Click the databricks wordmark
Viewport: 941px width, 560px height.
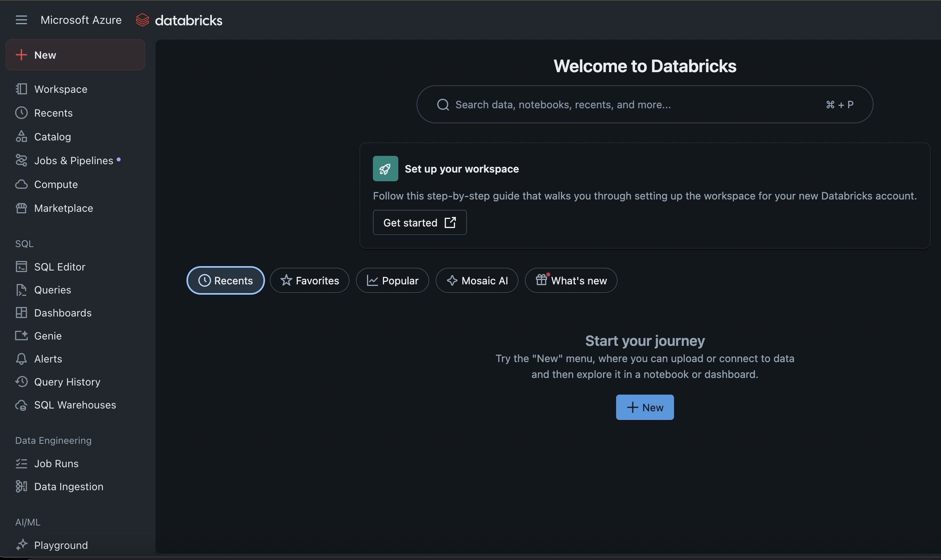pos(189,20)
